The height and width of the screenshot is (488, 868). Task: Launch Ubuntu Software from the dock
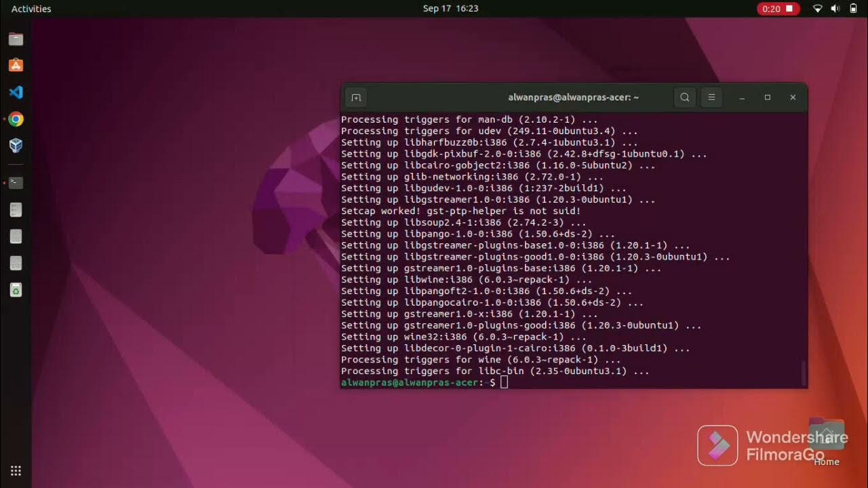pos(16,66)
